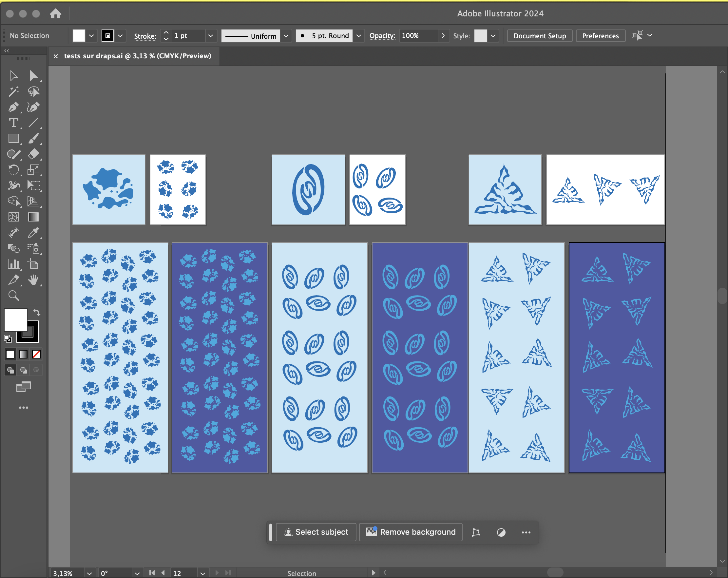Open the stroke weight dropdown
The image size is (728, 578).
pyautogui.click(x=210, y=36)
